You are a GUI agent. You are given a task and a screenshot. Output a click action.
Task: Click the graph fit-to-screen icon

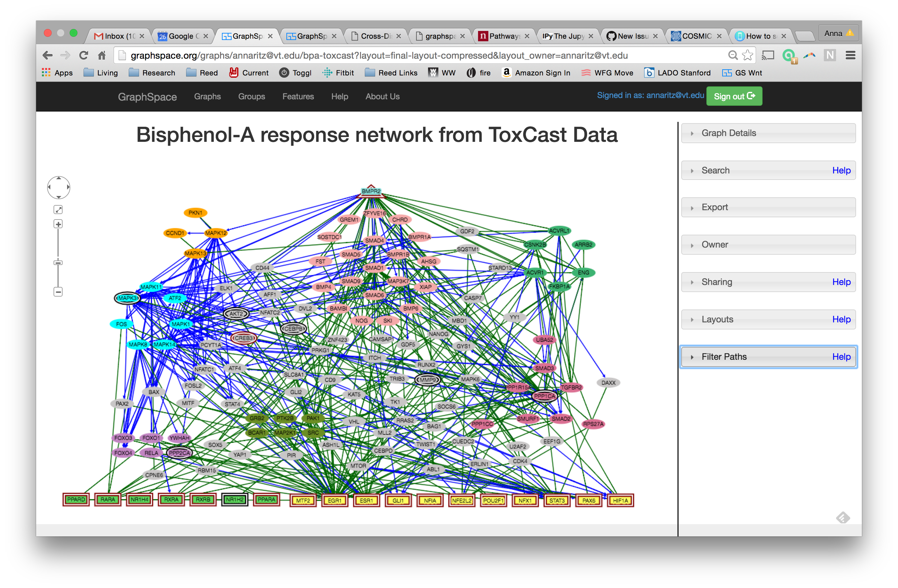click(x=58, y=210)
